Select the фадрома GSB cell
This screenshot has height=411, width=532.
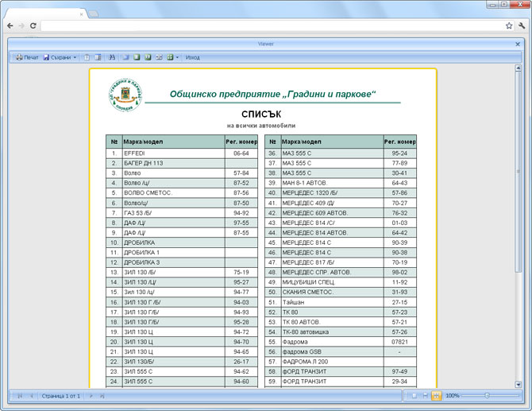pyautogui.click(x=333, y=351)
